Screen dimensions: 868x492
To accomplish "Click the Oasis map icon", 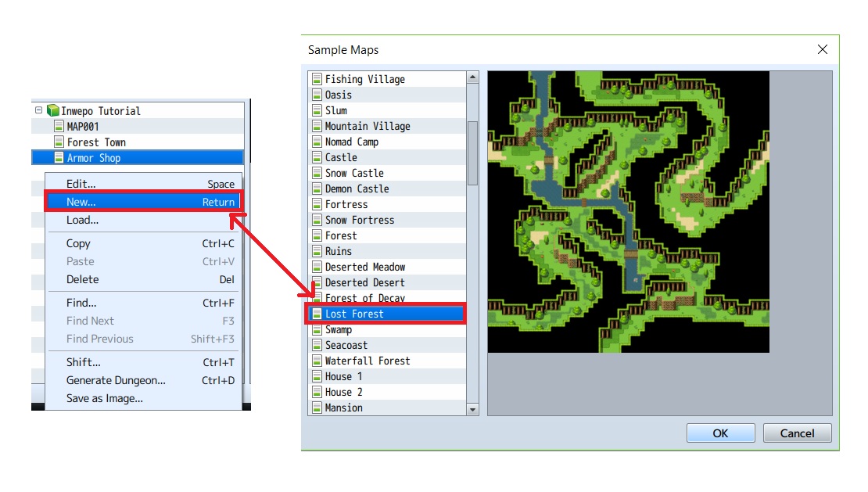I will coord(317,95).
